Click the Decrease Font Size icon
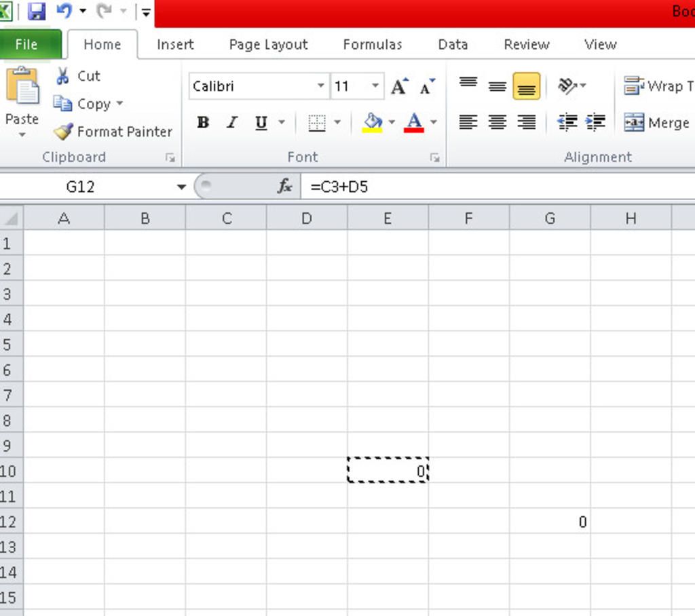The image size is (695, 616). point(428,86)
